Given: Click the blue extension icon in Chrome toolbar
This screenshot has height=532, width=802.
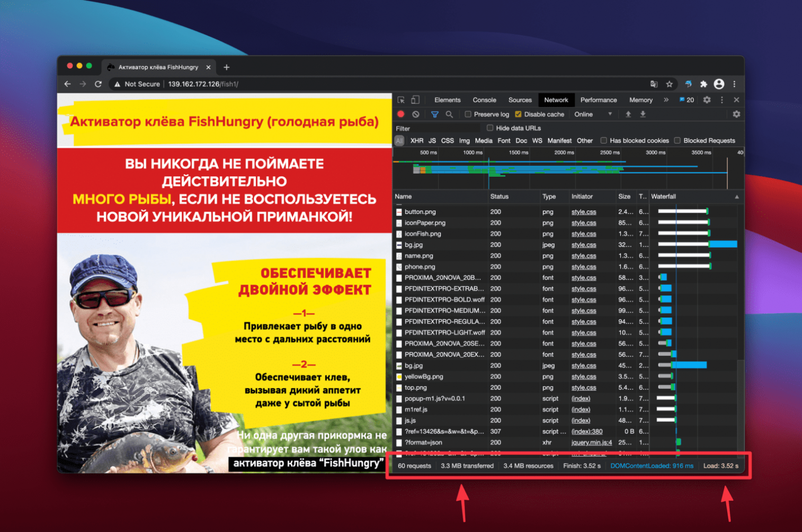Looking at the screenshot, I should [x=688, y=84].
